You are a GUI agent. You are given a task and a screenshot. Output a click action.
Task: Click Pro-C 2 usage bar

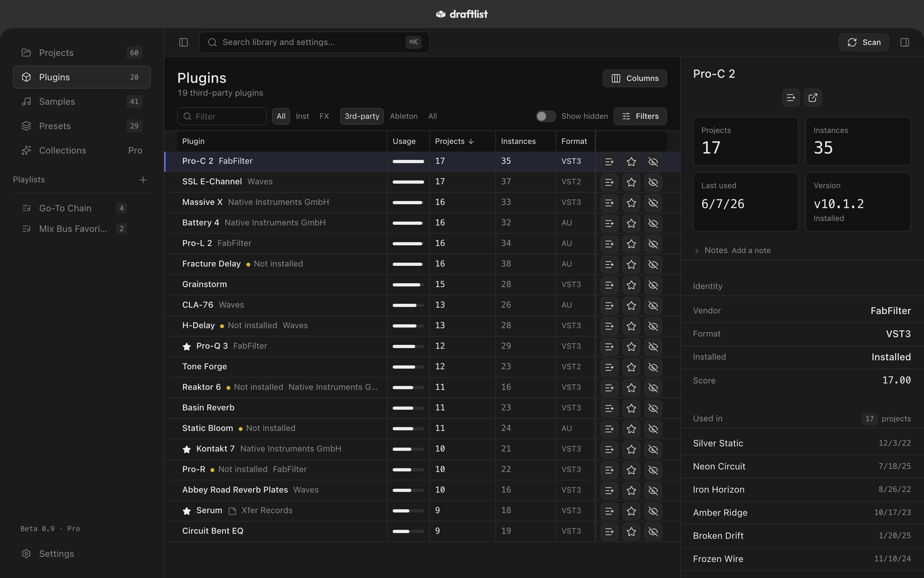click(x=408, y=162)
